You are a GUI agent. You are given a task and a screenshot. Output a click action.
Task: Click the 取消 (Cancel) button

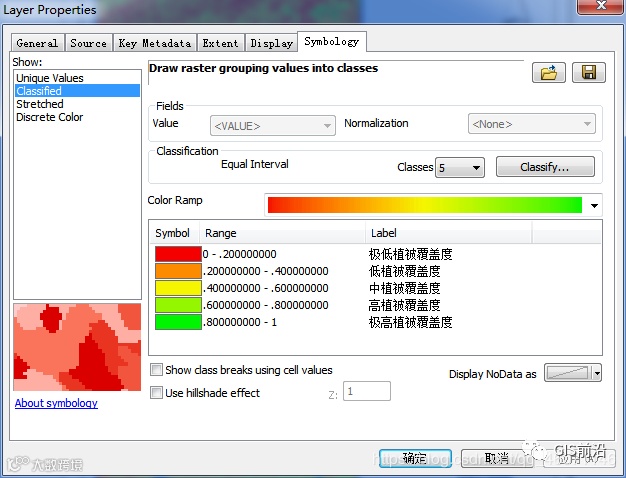497,458
